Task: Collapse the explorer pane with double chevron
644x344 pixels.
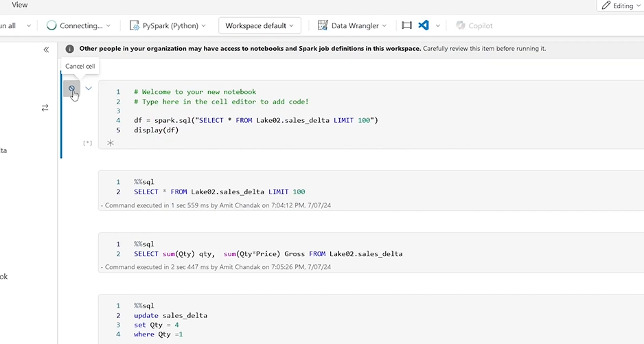Action: click(x=46, y=49)
